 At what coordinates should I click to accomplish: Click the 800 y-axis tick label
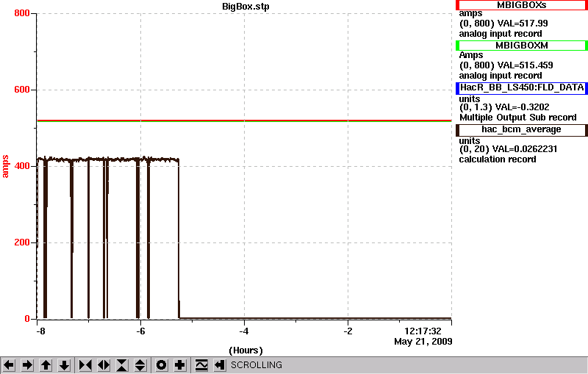click(22, 13)
